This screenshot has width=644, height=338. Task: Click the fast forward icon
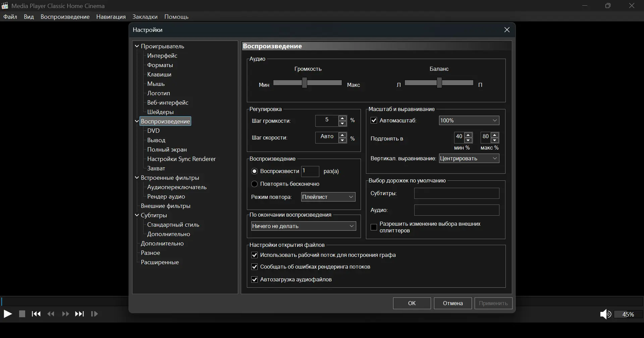tap(65, 314)
